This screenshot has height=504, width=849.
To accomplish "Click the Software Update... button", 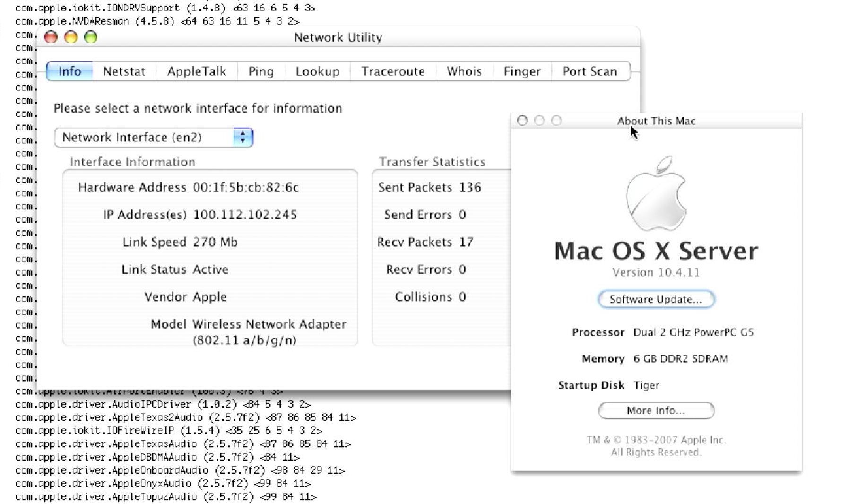I will pos(656,299).
